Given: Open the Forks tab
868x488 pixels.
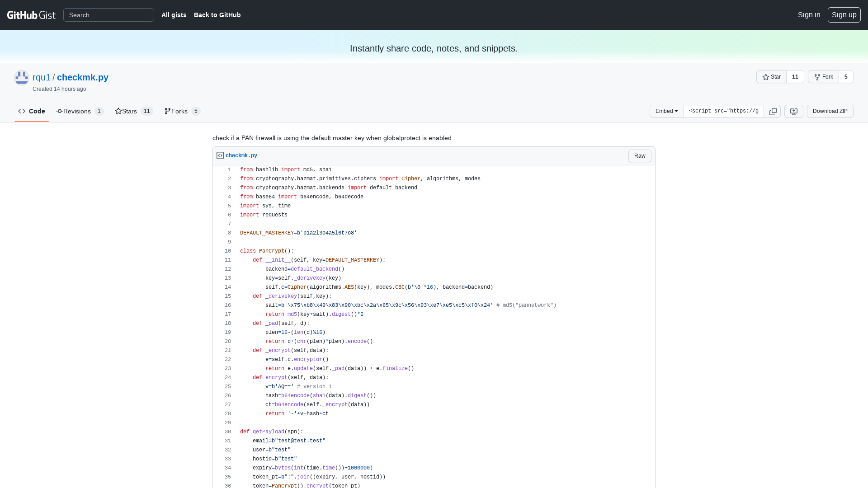Looking at the screenshot, I should [179, 111].
